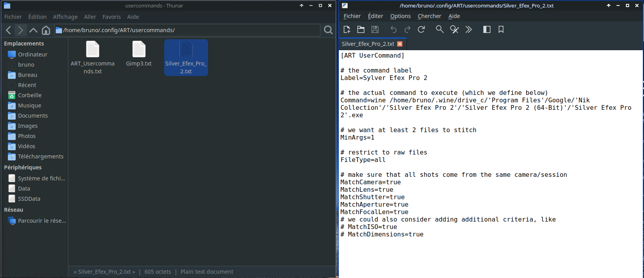
Task: Open the find magnifier in the editor toolbar
Action: pos(440,29)
